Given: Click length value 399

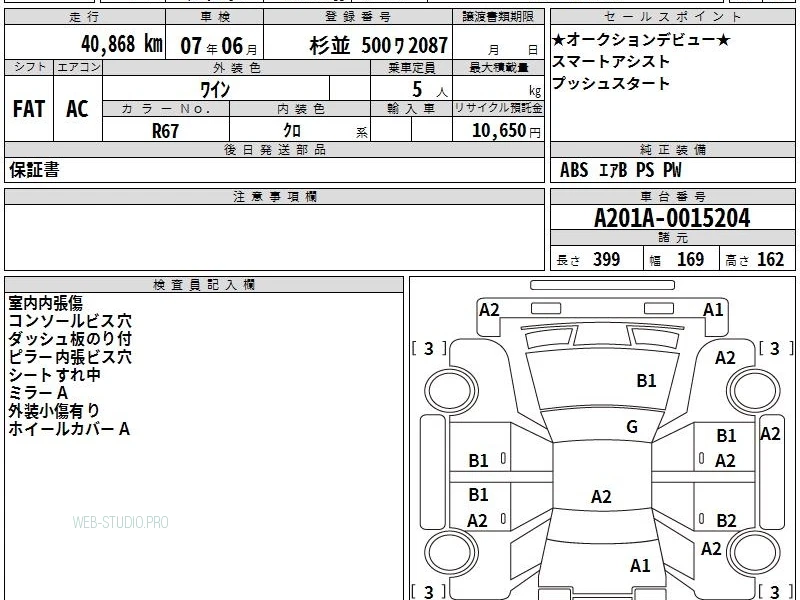Looking at the screenshot, I should tap(606, 260).
